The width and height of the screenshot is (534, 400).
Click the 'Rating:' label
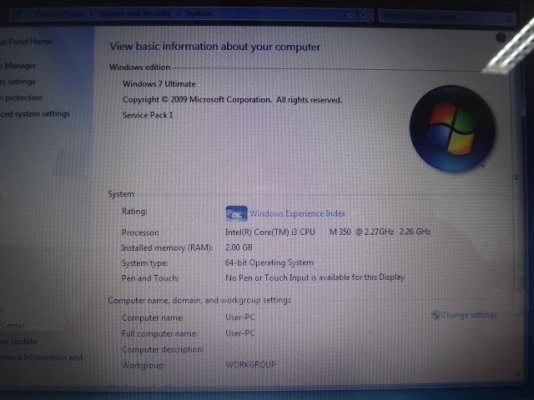[x=135, y=211]
